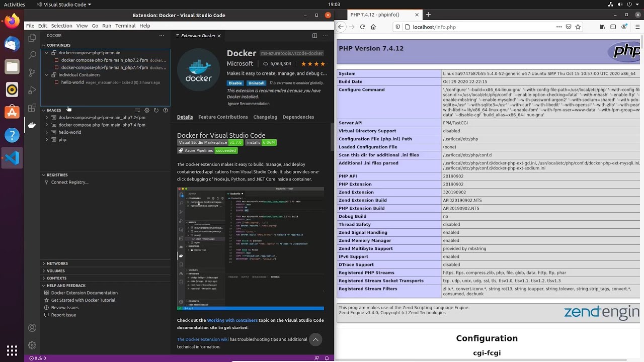644x362 pixels.
Task: Expand php7.2-fpm image entry
Action: pos(47,118)
